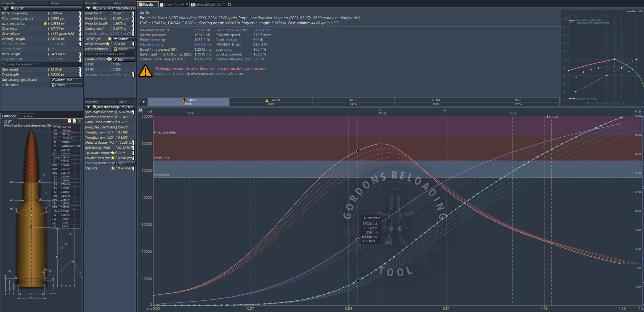Toggle the star next to Powder mass

click(113, 158)
